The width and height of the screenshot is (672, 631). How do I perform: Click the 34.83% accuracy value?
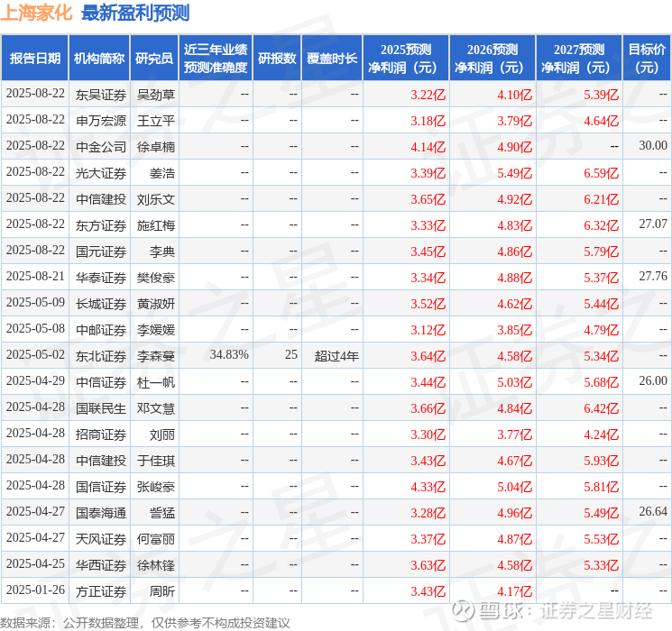[x=229, y=354]
